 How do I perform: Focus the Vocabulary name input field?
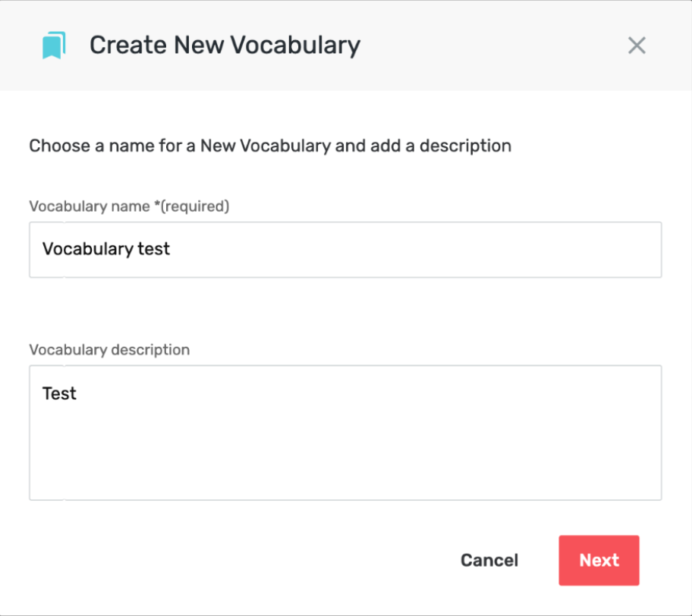coord(345,250)
